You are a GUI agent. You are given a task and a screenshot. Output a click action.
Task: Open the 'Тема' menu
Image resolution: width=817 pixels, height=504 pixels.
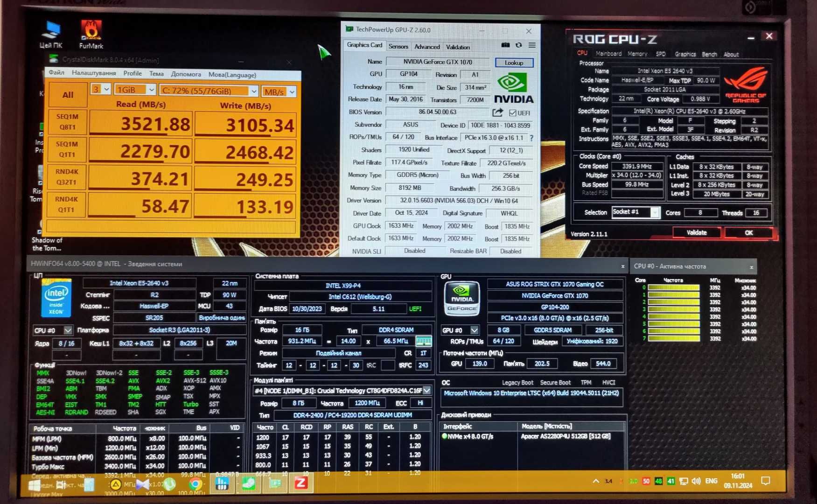pos(156,74)
